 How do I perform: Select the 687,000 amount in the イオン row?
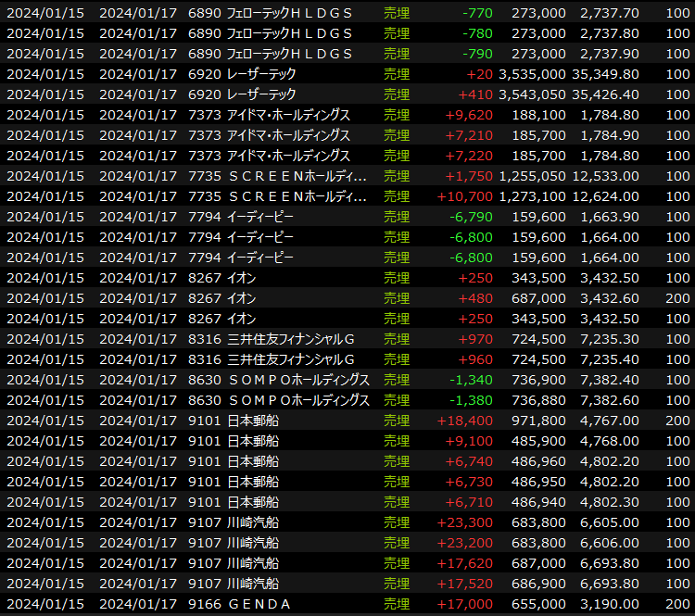click(539, 298)
